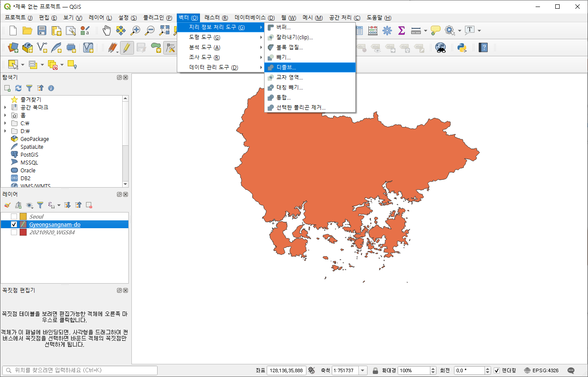Toggle editing with the yellow pencil icon

click(127, 47)
